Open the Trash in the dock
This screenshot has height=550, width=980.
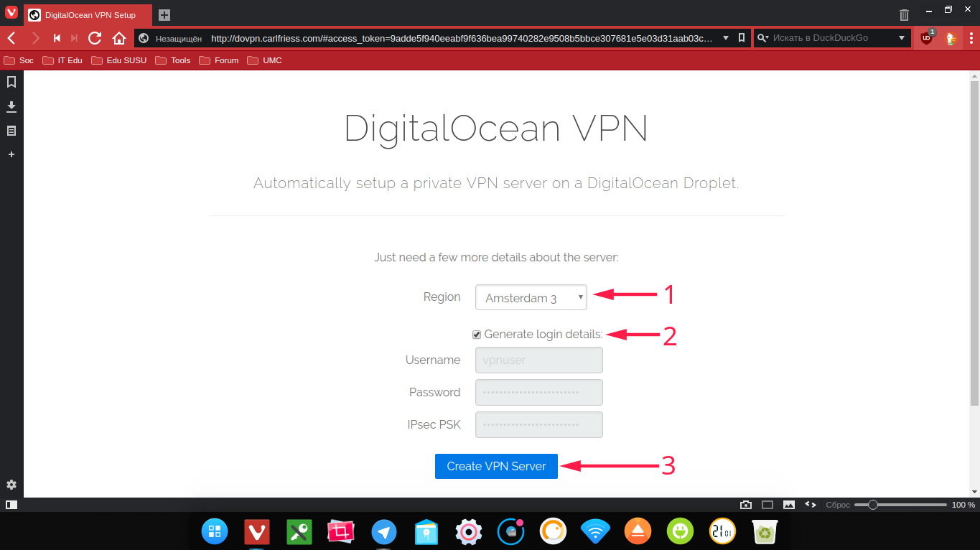pyautogui.click(x=765, y=531)
